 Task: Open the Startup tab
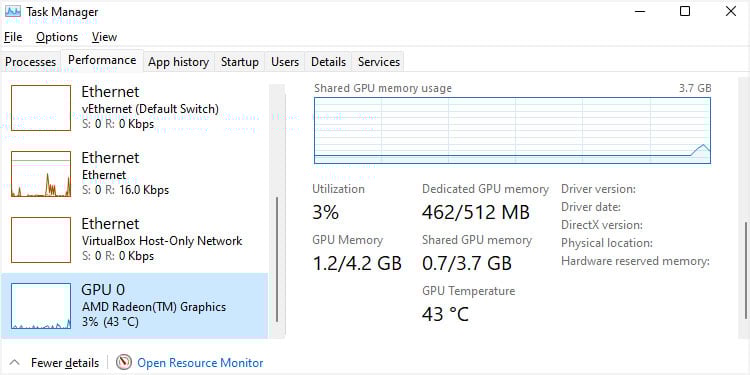click(240, 62)
